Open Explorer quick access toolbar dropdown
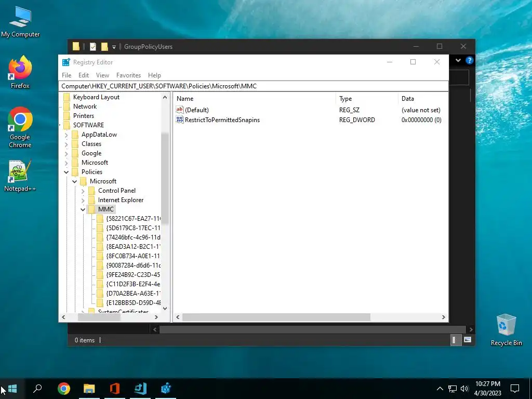Image resolution: width=532 pixels, height=399 pixels. tap(114, 47)
